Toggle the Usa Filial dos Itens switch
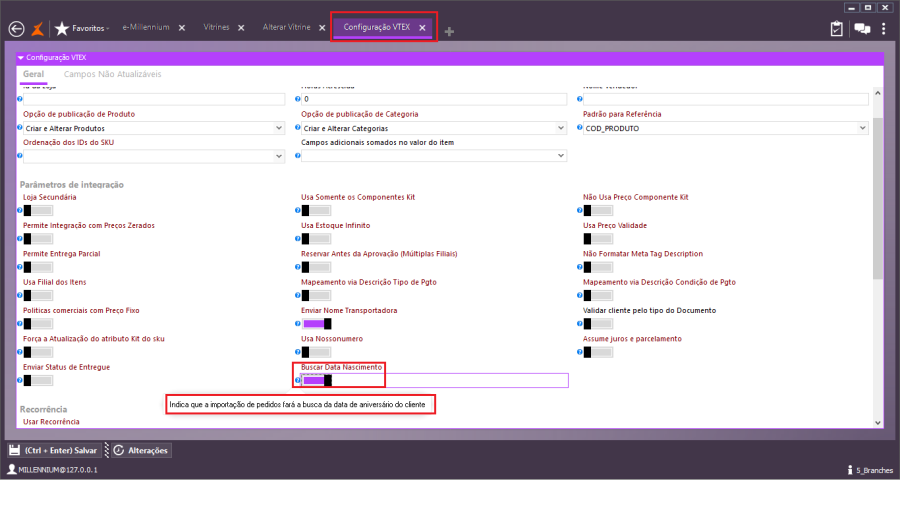This screenshot has height=506, width=900. point(38,295)
